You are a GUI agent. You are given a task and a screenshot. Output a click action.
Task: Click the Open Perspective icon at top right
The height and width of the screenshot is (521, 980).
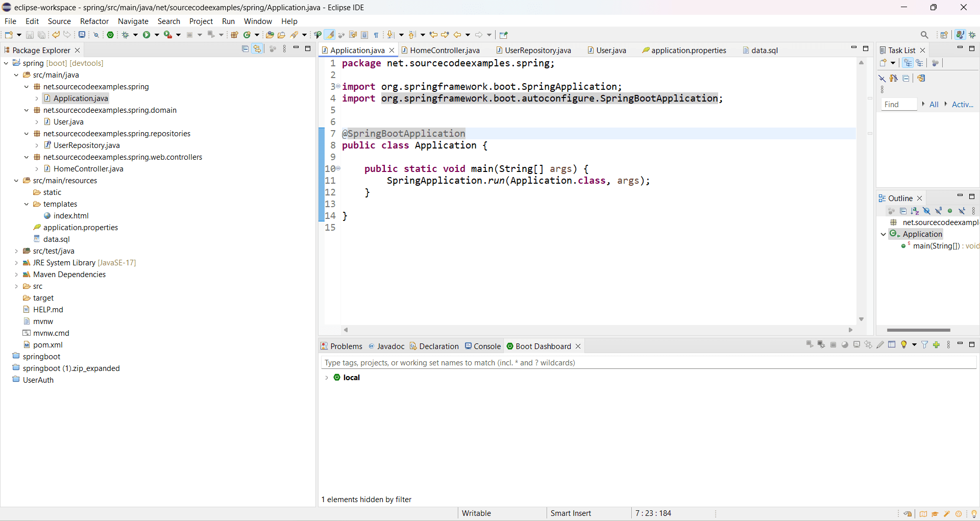click(x=944, y=35)
